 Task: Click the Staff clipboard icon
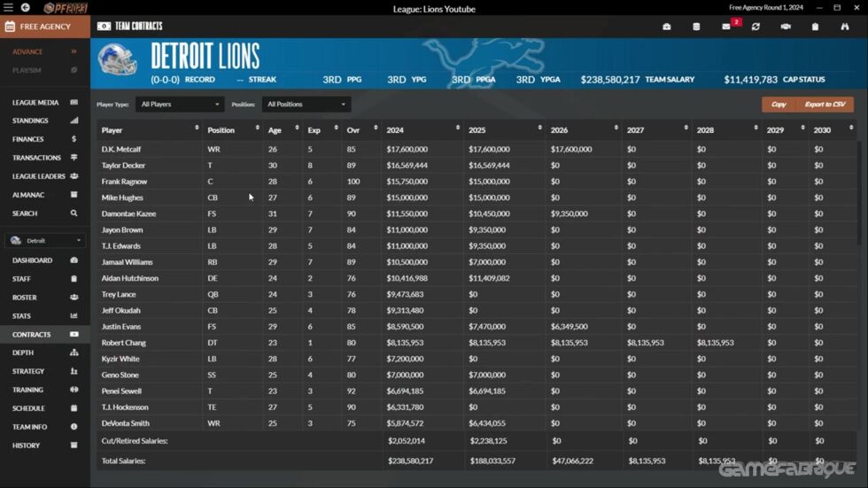point(74,279)
